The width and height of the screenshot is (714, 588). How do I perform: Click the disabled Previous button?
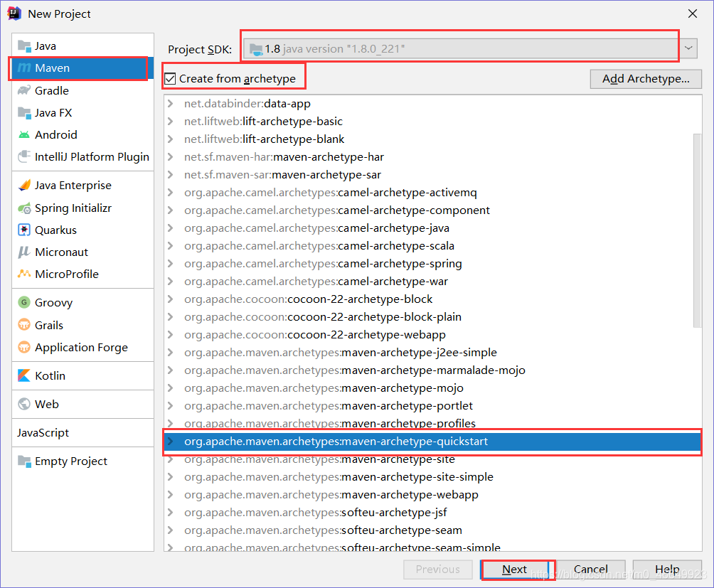[437, 570]
